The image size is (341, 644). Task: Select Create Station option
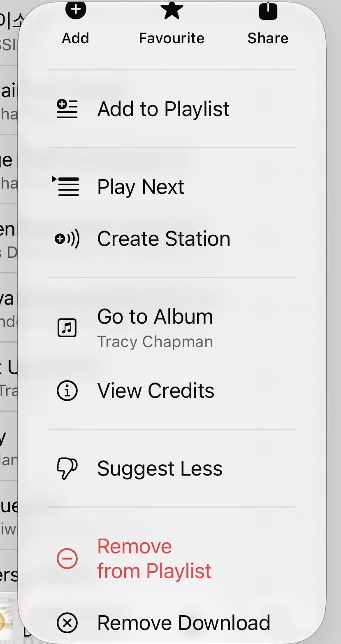pyautogui.click(x=172, y=239)
